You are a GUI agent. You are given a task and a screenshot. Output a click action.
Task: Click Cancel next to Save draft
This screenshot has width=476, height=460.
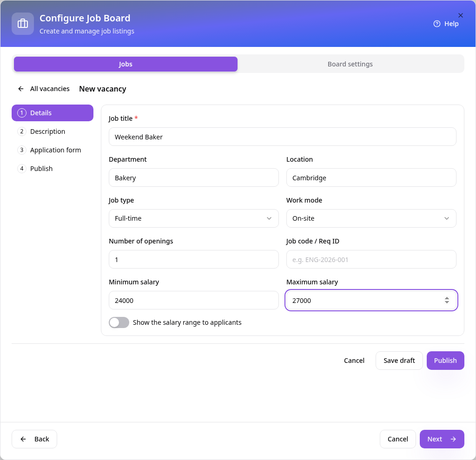[354, 361]
